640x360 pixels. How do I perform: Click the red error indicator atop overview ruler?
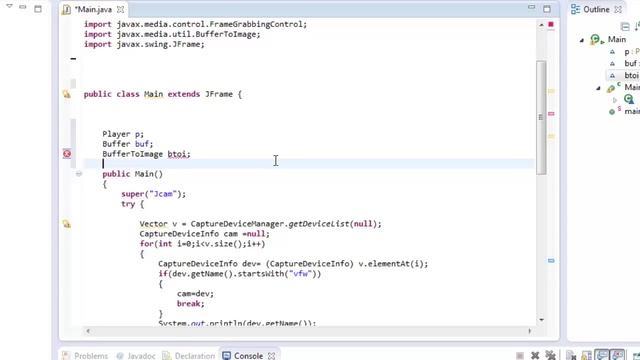point(551,24)
